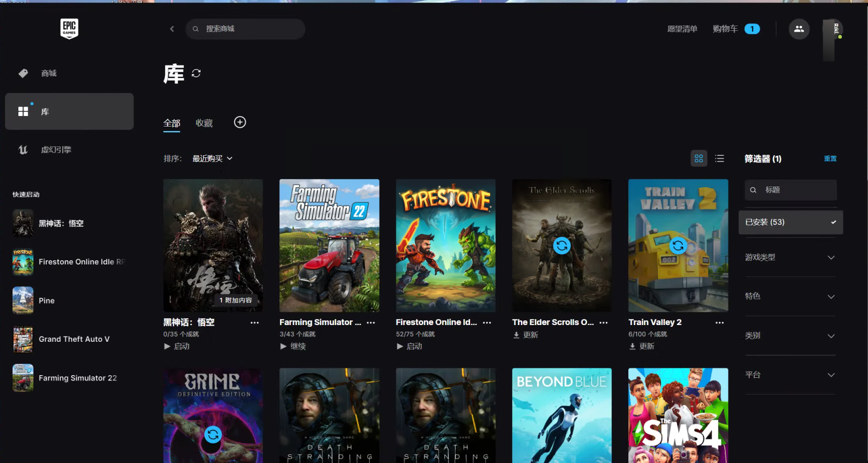Open the Farming Simulator 22 cover art
Viewport: 868px width, 463px height.
[x=330, y=246]
